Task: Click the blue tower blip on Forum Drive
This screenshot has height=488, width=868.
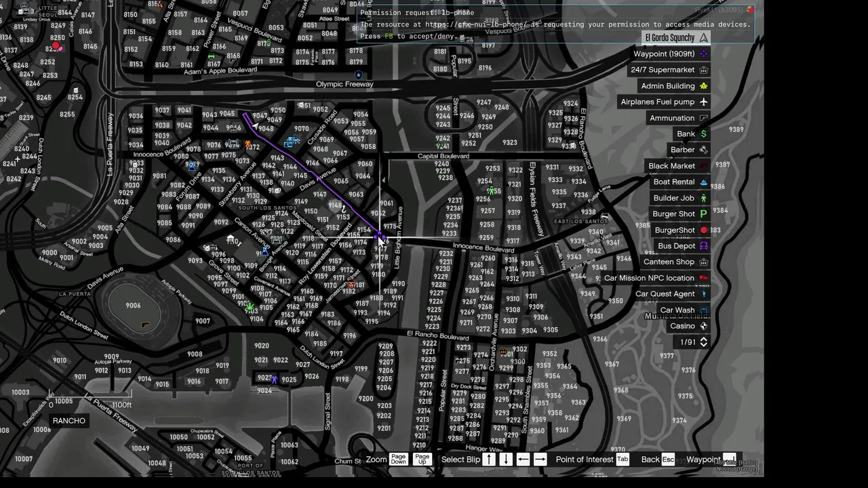Action: tap(192, 166)
